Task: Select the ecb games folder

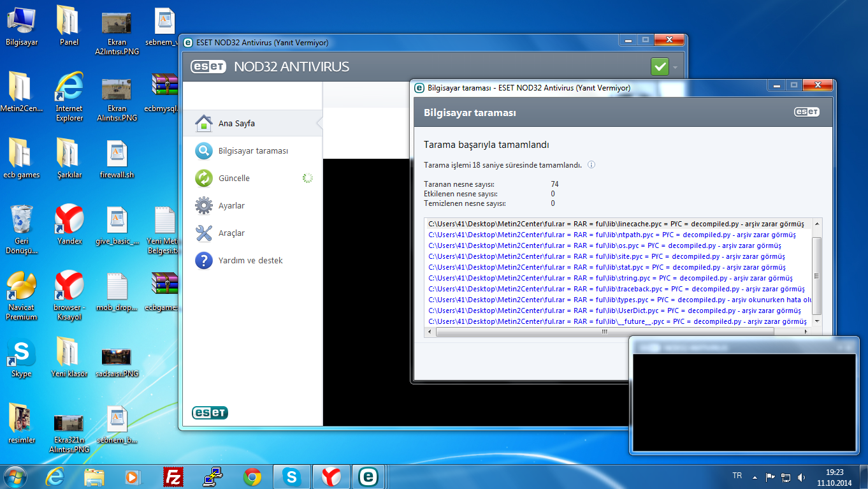Action: pyautogui.click(x=21, y=158)
